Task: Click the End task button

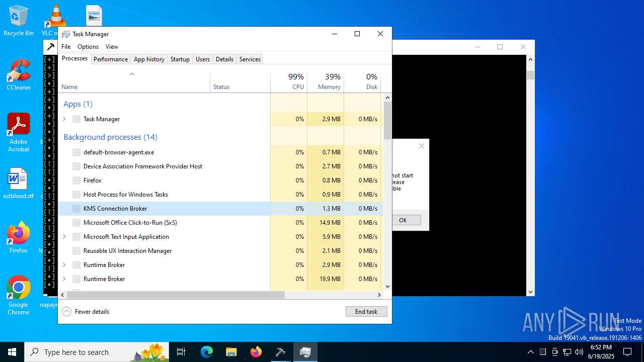Action: pyautogui.click(x=366, y=312)
